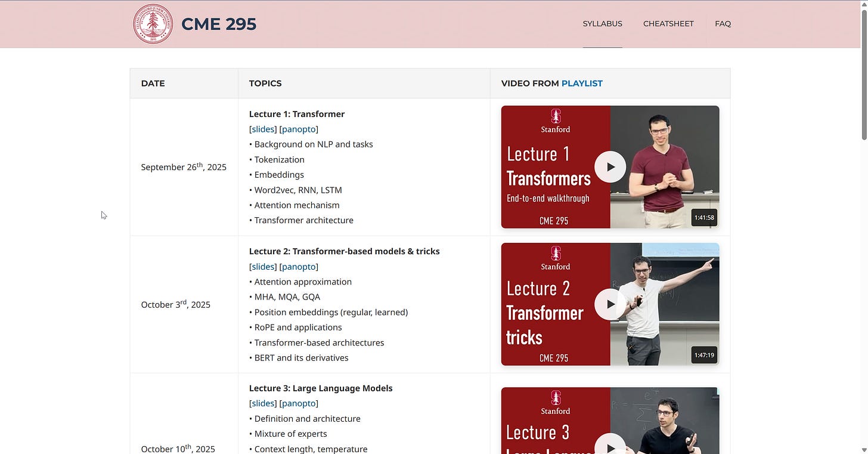This screenshot has width=868, height=454.
Task: Click the 'Lecture 1: Transformer' heading
Action: coord(297,114)
